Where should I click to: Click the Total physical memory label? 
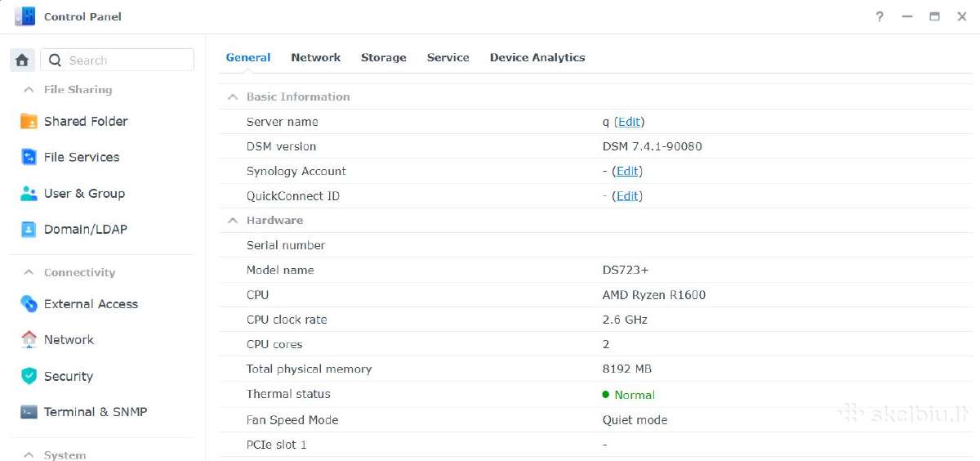click(309, 369)
